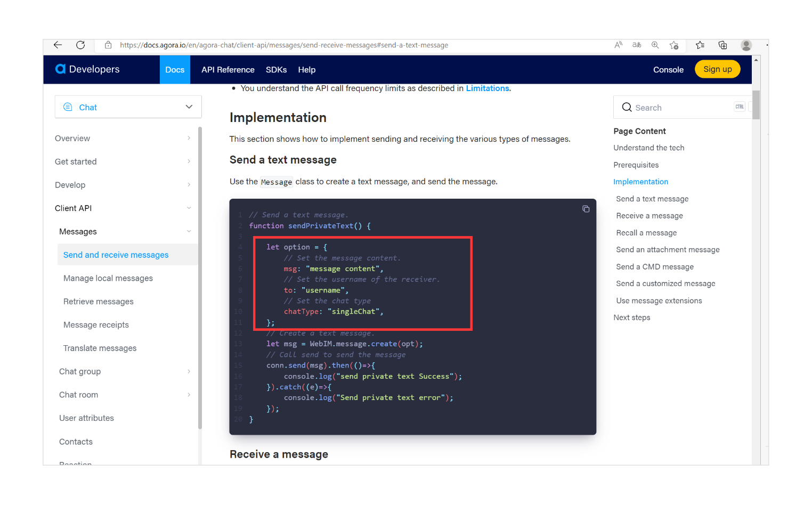Screen dimensions: 812x505
Task: Click the user profile avatar icon
Action: point(746,45)
